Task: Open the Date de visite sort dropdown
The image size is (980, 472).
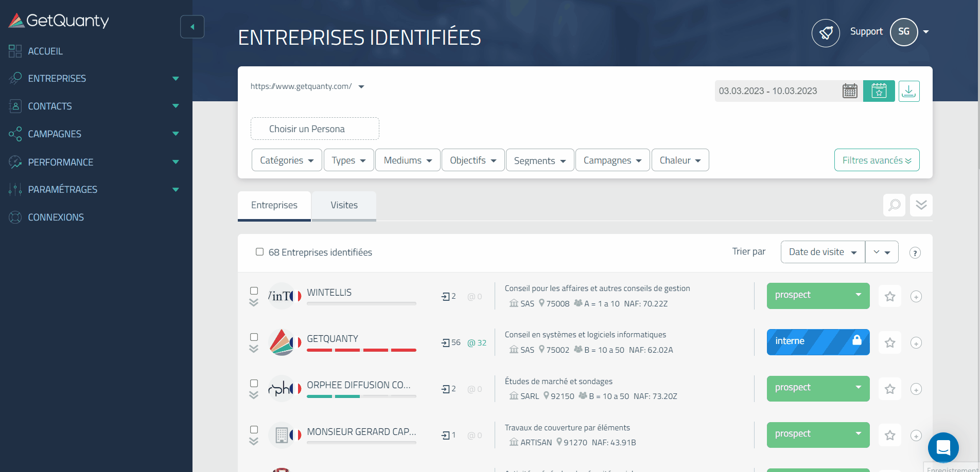Action: (x=822, y=252)
